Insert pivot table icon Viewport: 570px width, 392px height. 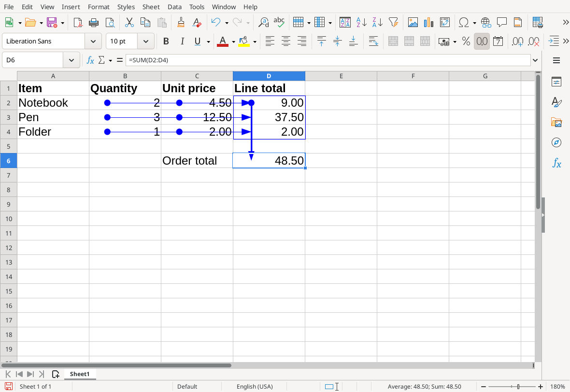445,23
